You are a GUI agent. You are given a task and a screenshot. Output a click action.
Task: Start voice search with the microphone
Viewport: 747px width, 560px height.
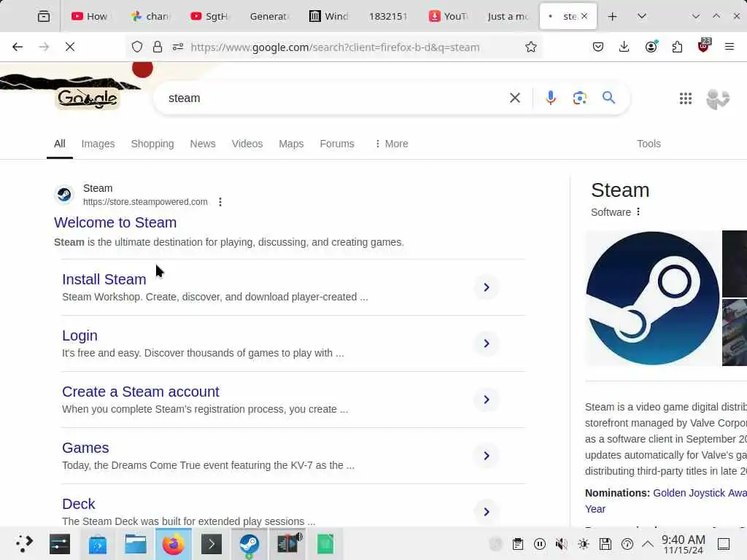pyautogui.click(x=551, y=98)
